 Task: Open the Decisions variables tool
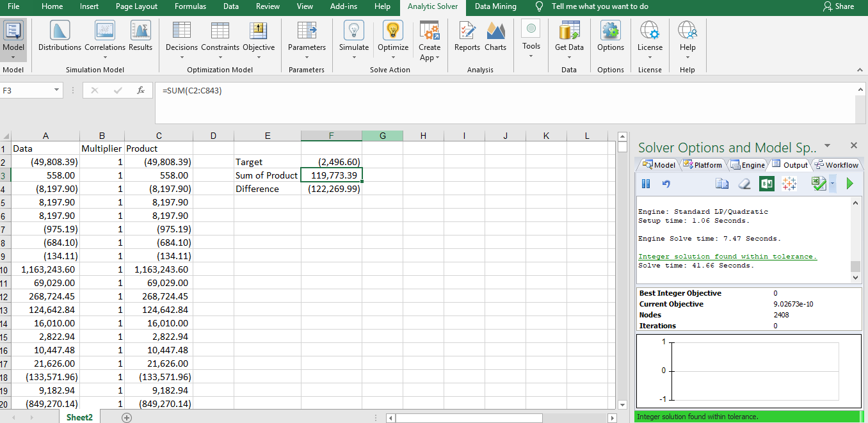click(x=182, y=40)
